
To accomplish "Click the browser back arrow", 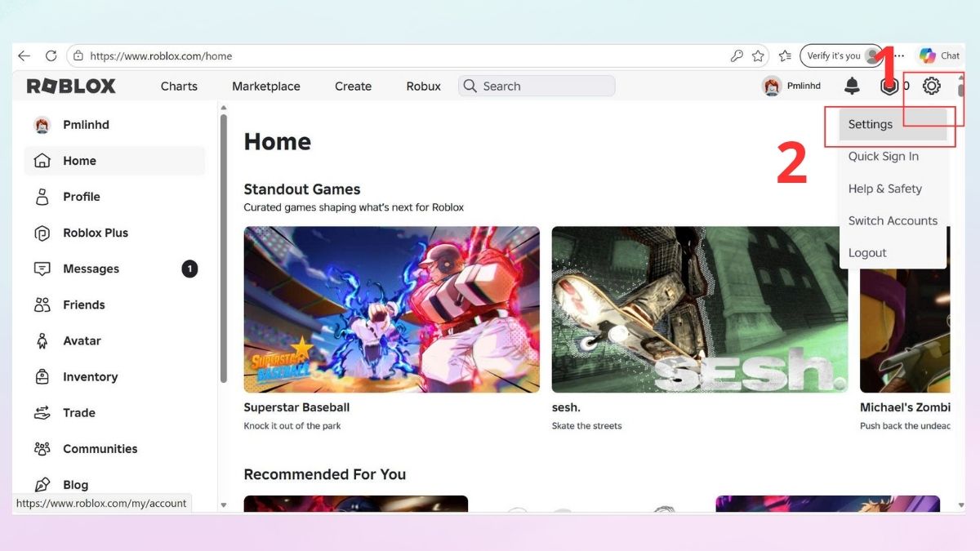I will pyautogui.click(x=24, y=56).
